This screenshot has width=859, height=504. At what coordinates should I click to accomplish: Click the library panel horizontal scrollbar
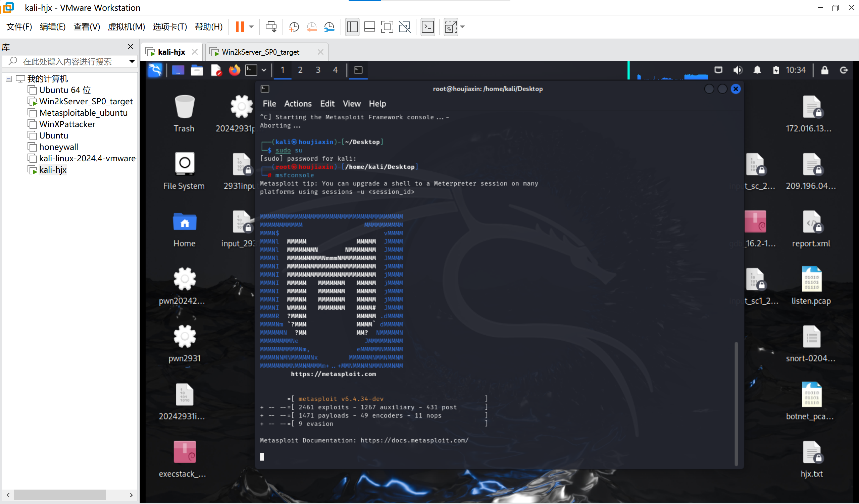click(60, 495)
